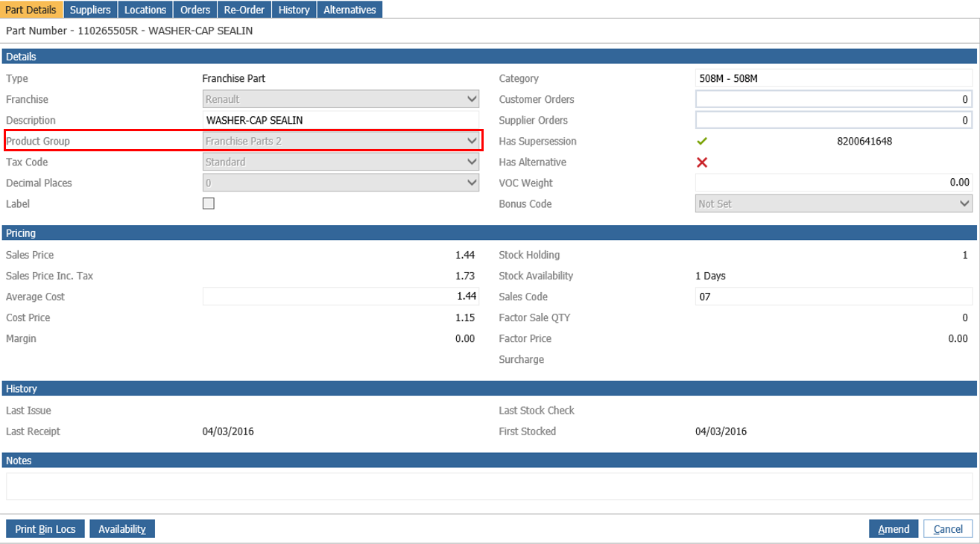Viewport: 980px width, 544px height.
Task: Click the Print Bin Locs button
Action: 45,529
